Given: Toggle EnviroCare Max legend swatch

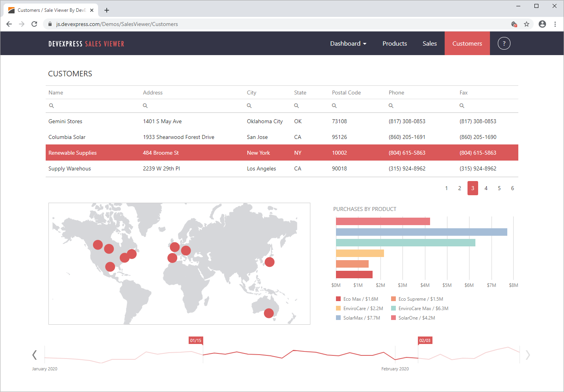Looking at the screenshot, I should click(x=393, y=308).
